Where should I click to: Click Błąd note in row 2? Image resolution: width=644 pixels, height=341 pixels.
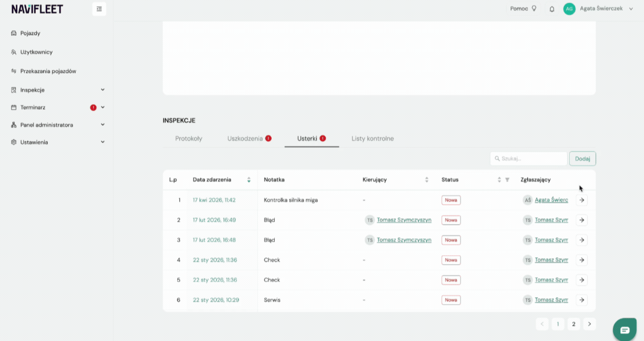(269, 220)
